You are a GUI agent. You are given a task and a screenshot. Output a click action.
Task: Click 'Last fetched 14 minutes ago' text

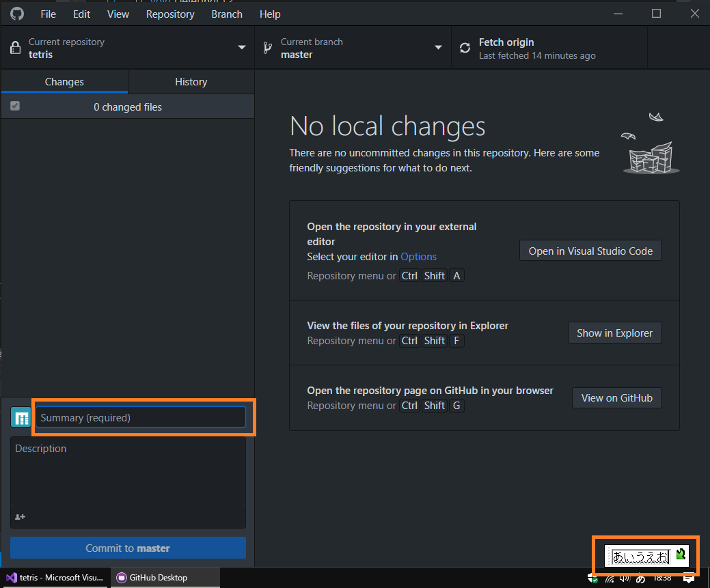point(537,56)
